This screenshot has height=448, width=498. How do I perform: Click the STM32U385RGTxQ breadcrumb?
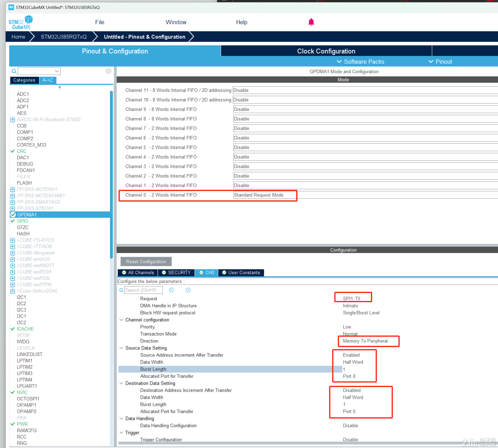(x=64, y=37)
